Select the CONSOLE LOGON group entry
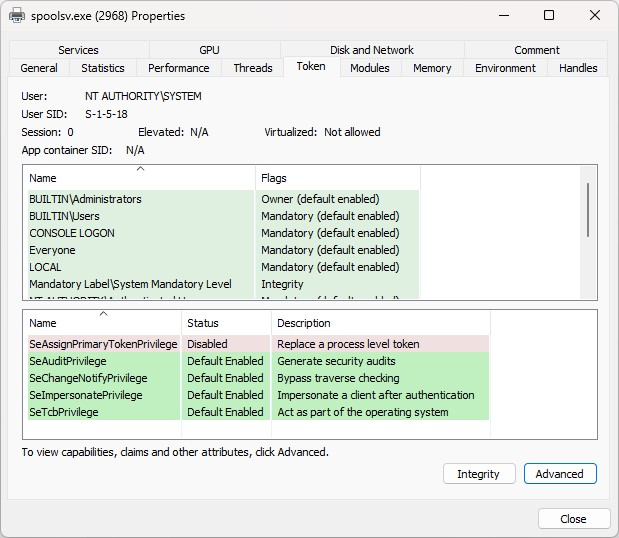 (x=72, y=233)
